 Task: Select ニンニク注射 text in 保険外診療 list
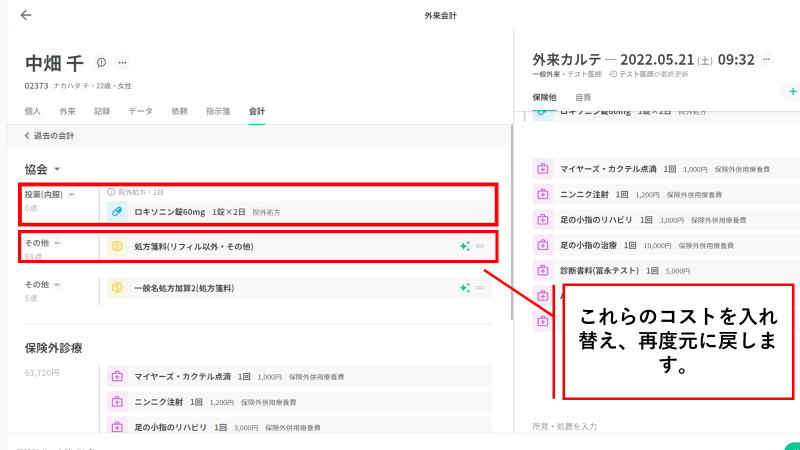point(159,402)
